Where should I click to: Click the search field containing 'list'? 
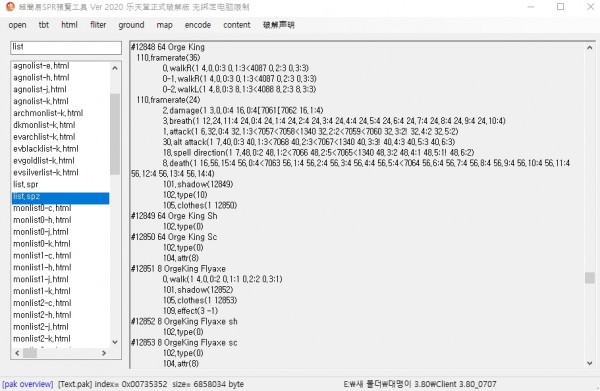[66, 47]
